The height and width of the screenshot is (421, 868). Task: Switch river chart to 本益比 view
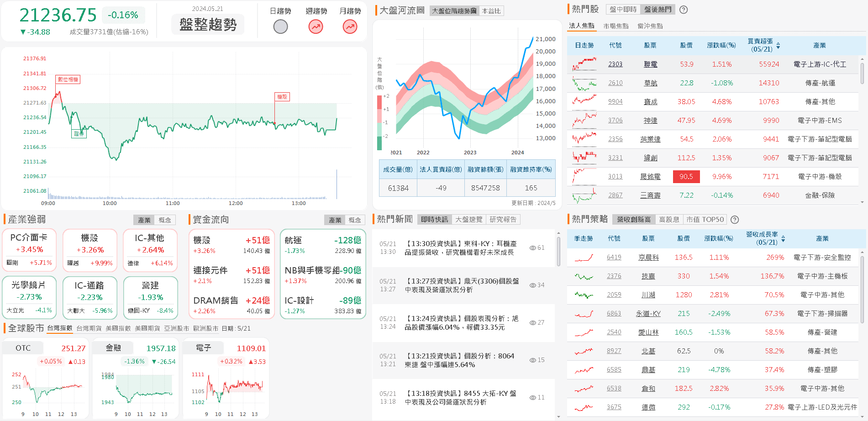tap(491, 11)
